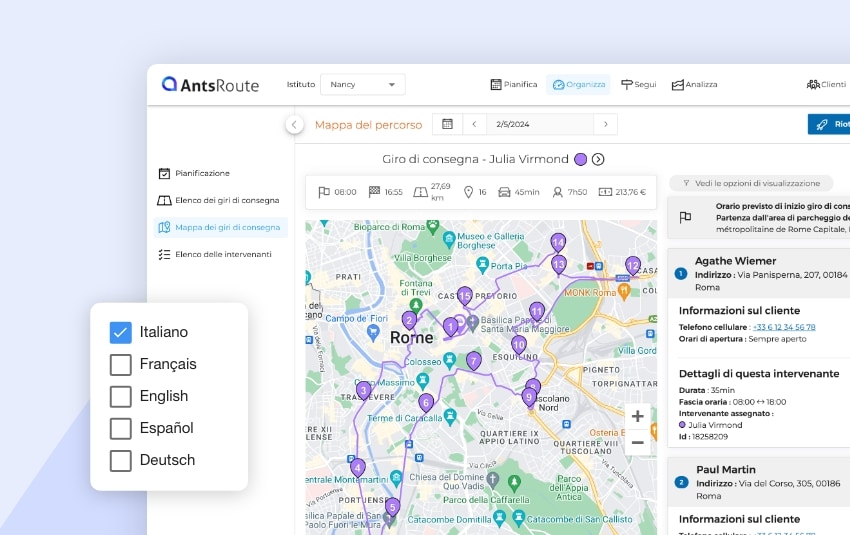Click map marker number 4
This screenshot has height=535, width=850.
point(357,468)
